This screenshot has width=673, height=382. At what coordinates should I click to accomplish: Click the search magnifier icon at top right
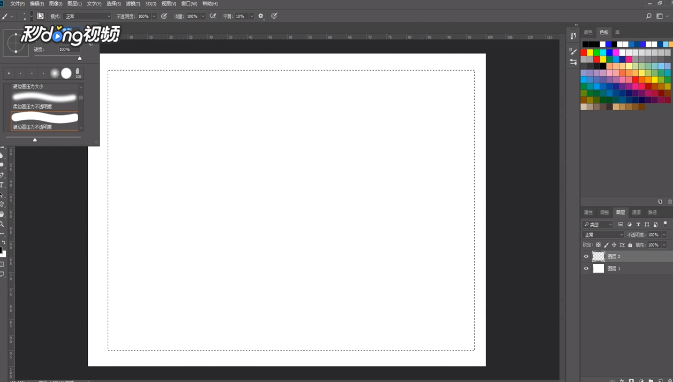(x=649, y=16)
